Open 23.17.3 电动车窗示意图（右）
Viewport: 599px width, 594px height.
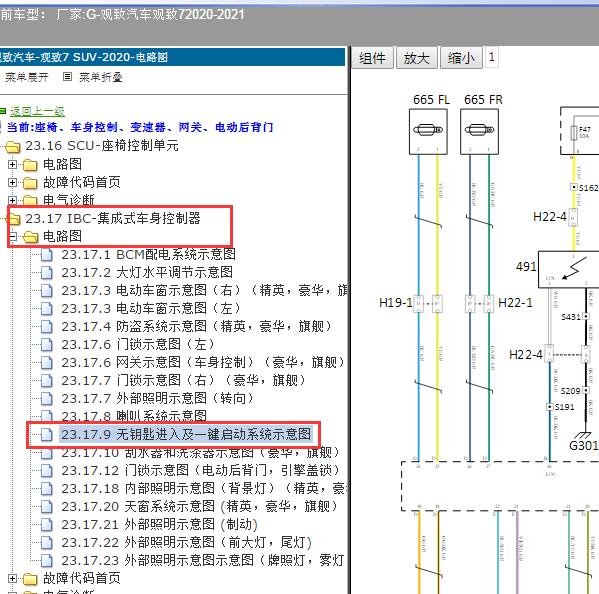[x=204, y=290]
